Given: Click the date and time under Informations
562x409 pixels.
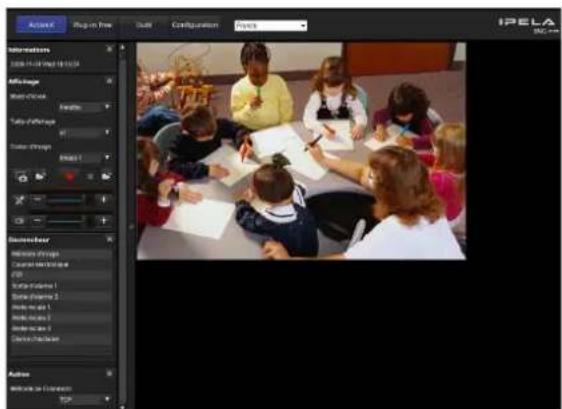Looking at the screenshot, I should [x=45, y=64].
